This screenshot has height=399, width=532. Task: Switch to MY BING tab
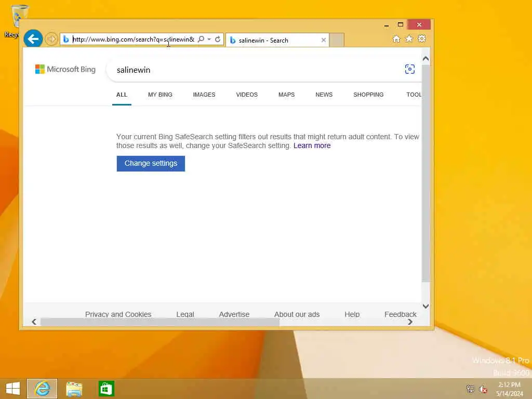[160, 95]
